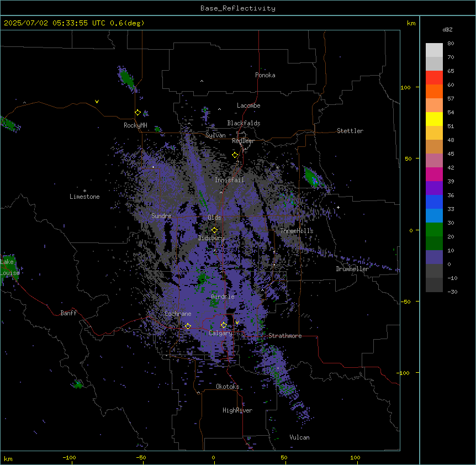Image resolution: width=476 pixels, height=465 pixels.
Task: Select the RedDeer label
Action: [x=243, y=141]
